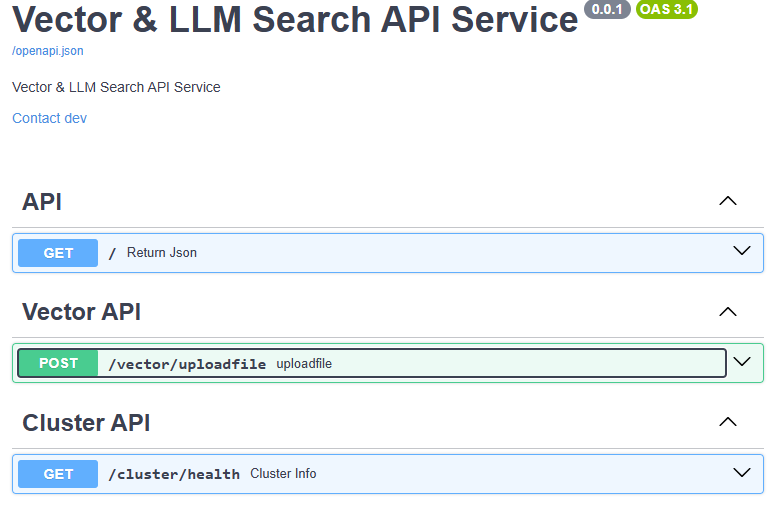Collapse the Cluster API section chevron
782x513 pixels.
coord(728,422)
